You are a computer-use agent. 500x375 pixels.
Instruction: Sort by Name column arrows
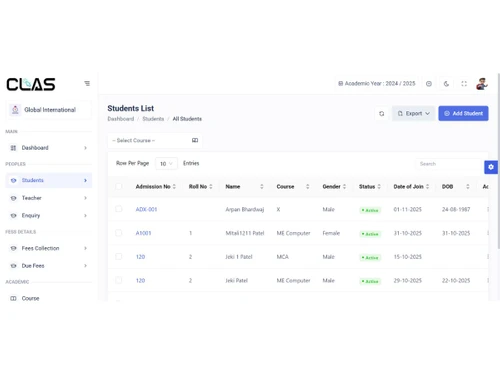pos(262,187)
